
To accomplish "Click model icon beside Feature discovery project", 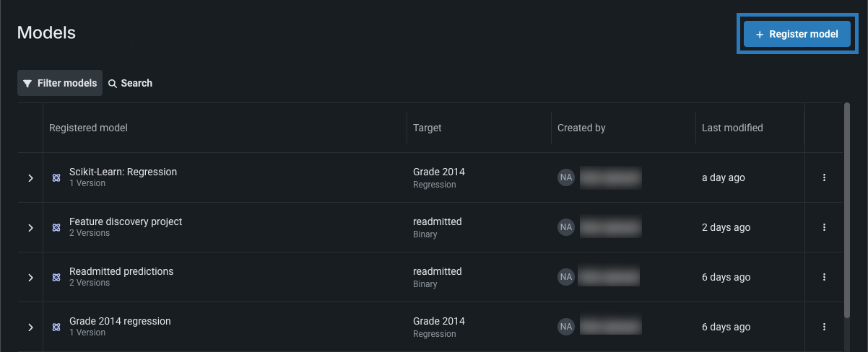I will tap(56, 227).
